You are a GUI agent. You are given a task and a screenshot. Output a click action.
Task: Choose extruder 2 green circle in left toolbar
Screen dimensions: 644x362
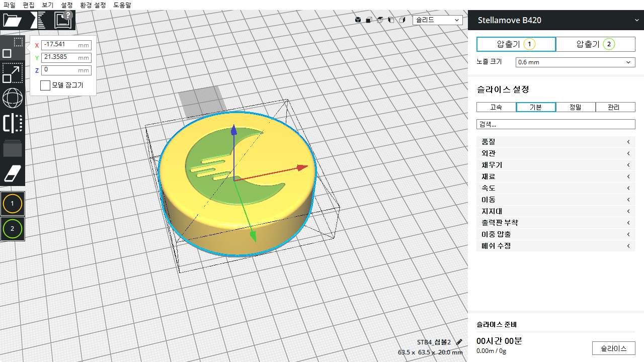pyautogui.click(x=13, y=229)
